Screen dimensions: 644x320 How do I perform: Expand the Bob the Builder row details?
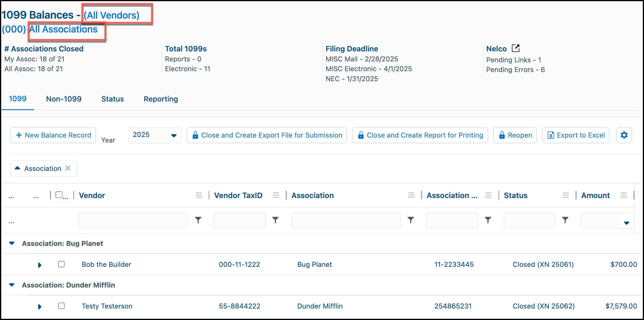(40, 265)
